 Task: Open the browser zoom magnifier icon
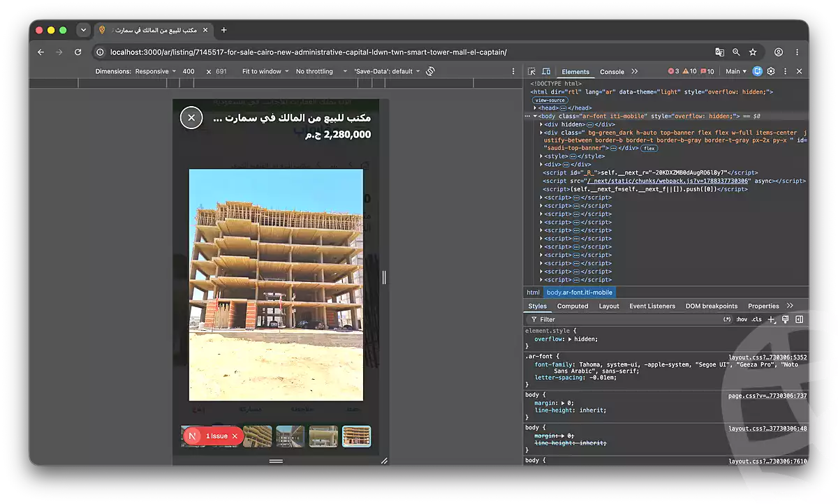pos(736,52)
